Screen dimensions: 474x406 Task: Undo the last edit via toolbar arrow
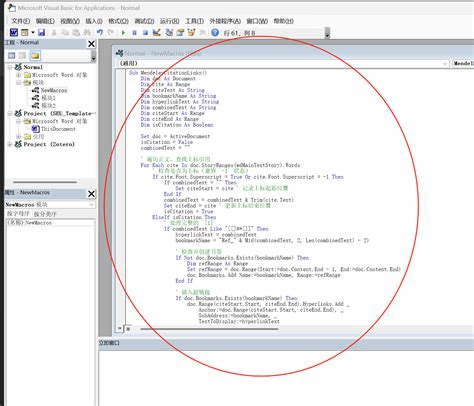(x=100, y=32)
